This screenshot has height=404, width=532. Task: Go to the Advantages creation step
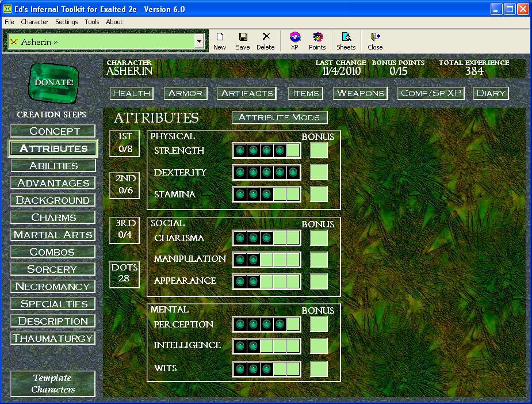[53, 183]
